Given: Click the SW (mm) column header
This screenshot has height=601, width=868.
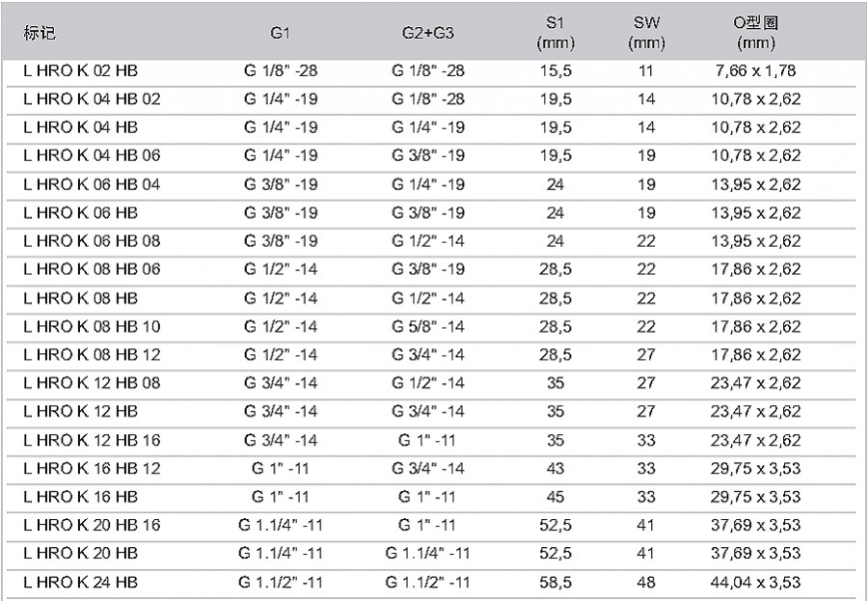Looking at the screenshot, I should coord(646,33).
